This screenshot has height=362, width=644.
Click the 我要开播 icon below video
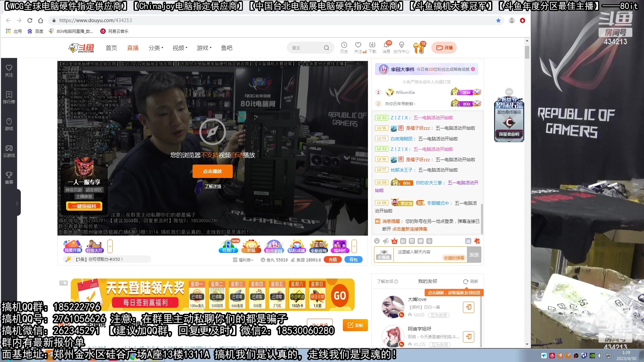click(x=73, y=246)
